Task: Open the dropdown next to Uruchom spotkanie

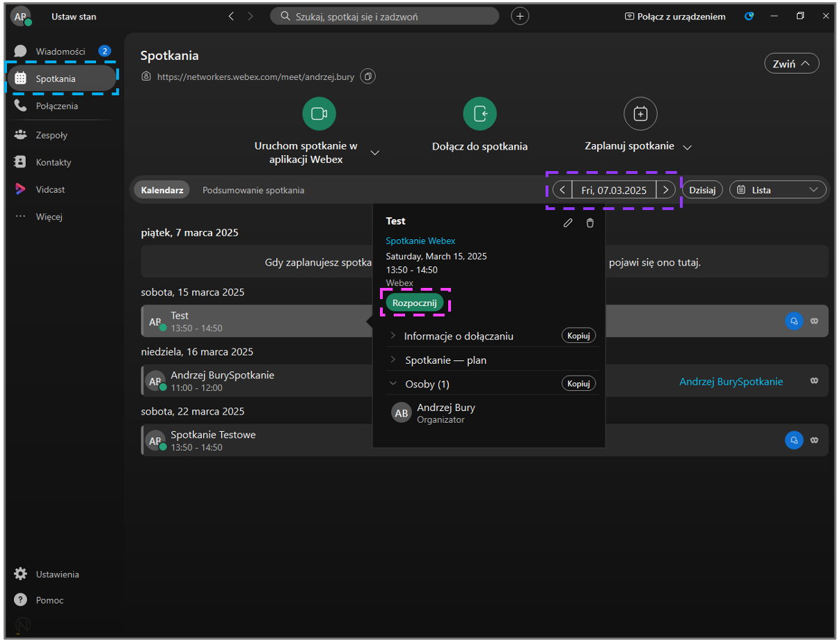Action: [374, 153]
